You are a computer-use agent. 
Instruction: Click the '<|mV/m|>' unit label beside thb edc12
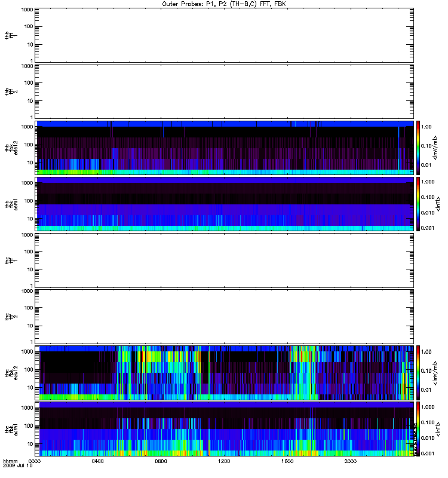point(435,148)
